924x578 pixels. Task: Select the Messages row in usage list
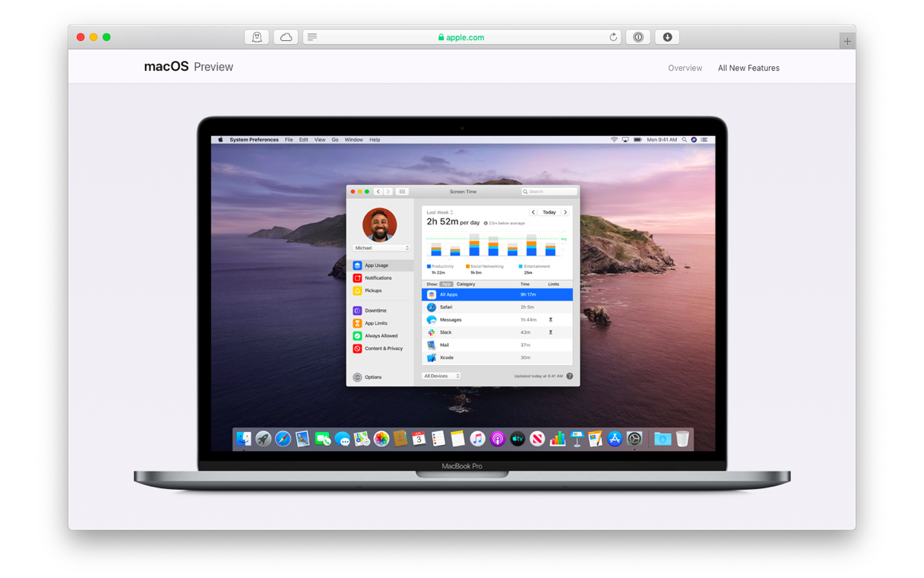[497, 320]
